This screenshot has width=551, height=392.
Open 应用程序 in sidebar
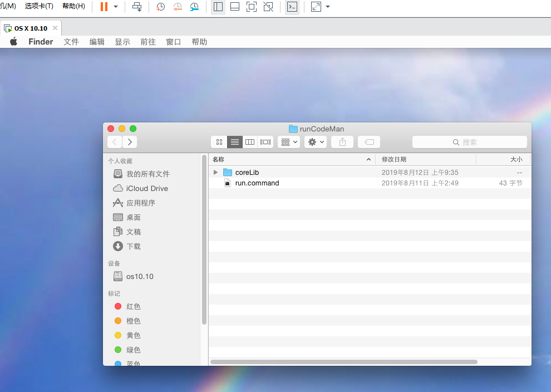click(134, 203)
